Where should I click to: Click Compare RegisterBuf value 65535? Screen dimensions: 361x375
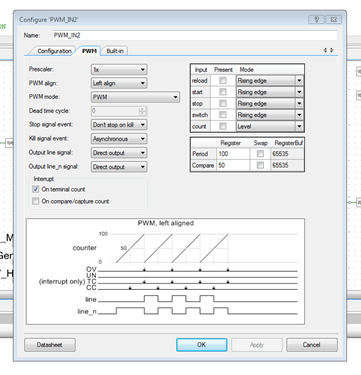click(287, 165)
